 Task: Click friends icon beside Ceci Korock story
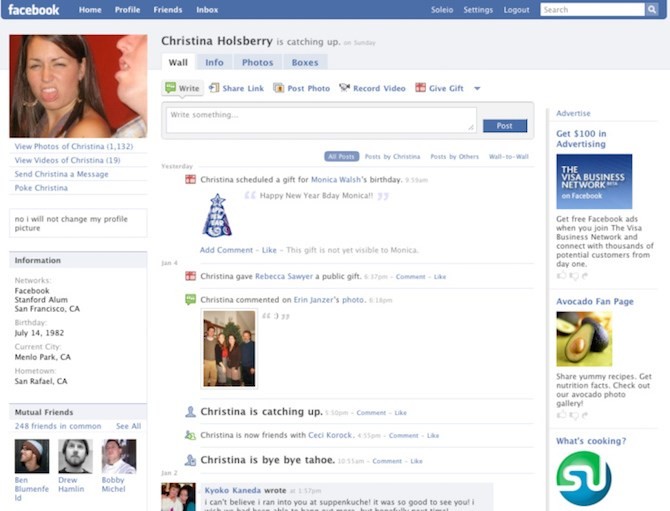click(x=190, y=435)
